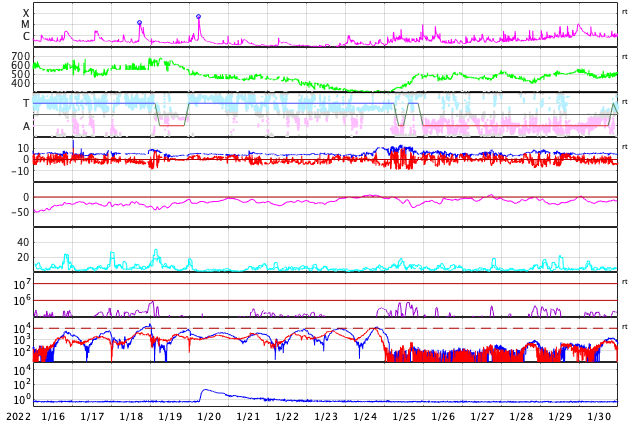Select the 'A' sector axis label
This screenshot has height=424, width=634.
26,127
